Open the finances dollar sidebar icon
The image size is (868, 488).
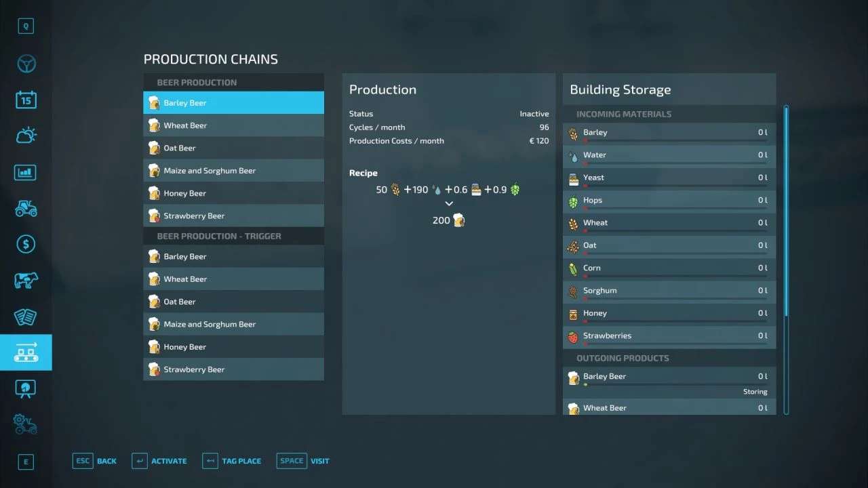coord(26,244)
